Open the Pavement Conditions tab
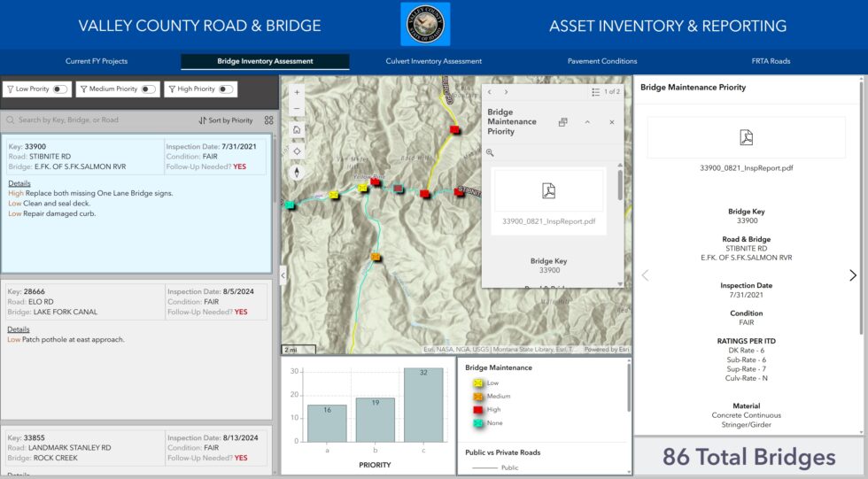This screenshot has height=479, width=868. click(602, 61)
